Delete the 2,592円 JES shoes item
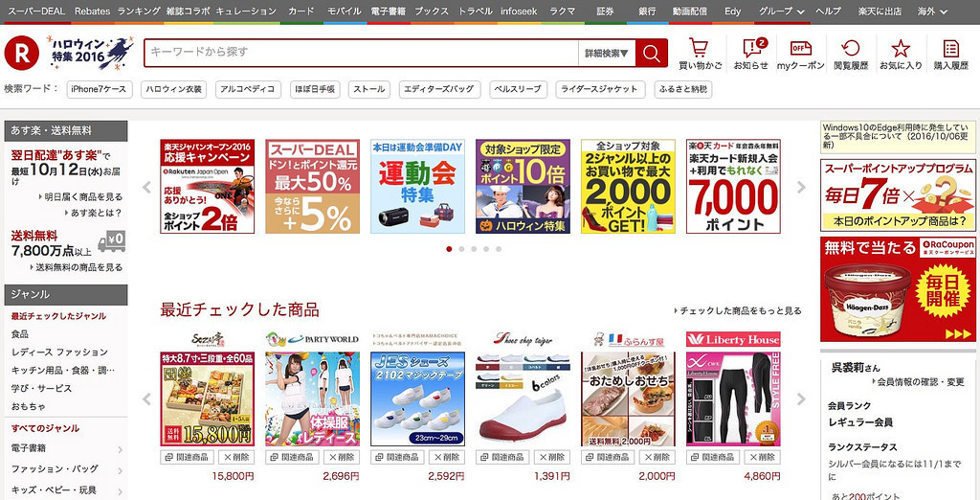The image size is (980, 500). click(x=447, y=457)
